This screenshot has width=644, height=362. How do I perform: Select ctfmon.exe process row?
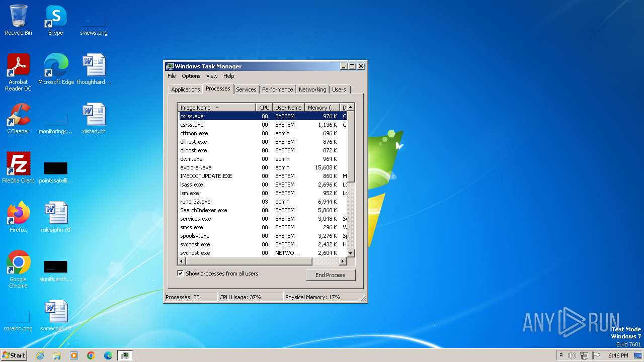(262, 133)
